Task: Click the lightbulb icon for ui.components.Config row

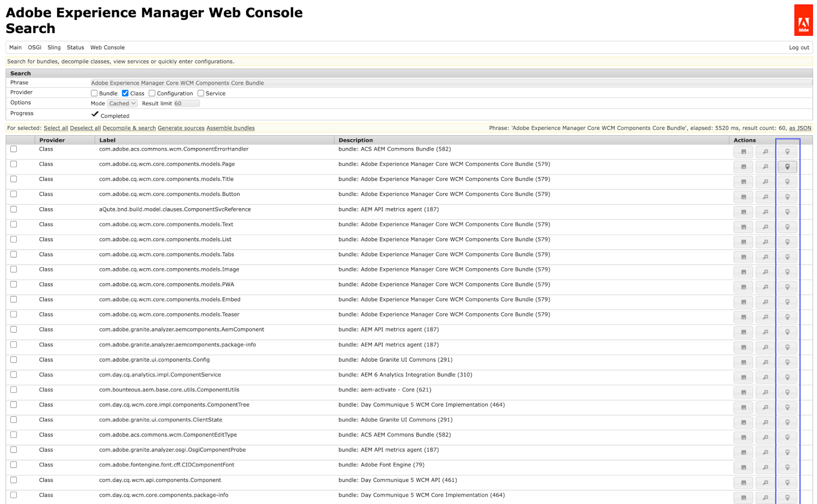Action: pos(787,362)
